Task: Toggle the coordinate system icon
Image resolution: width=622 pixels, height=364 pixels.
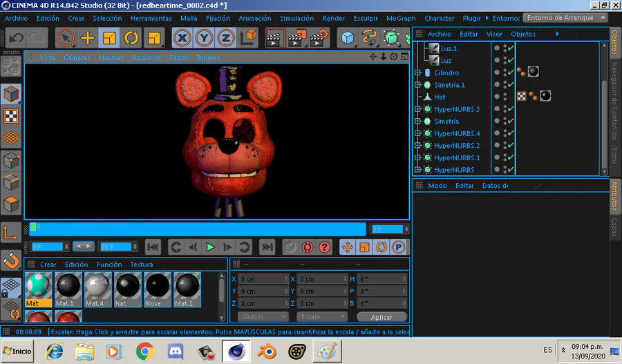Action: click(248, 38)
